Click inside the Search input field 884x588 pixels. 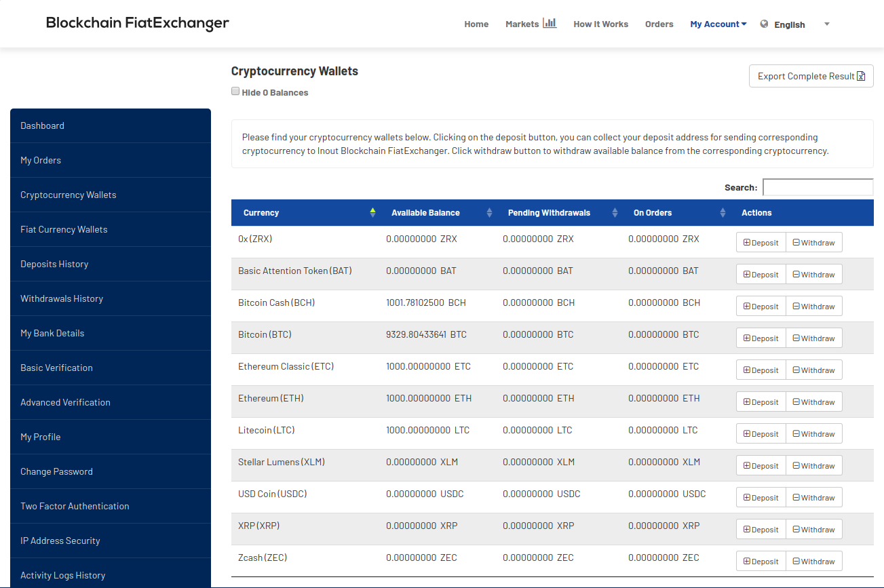(818, 187)
